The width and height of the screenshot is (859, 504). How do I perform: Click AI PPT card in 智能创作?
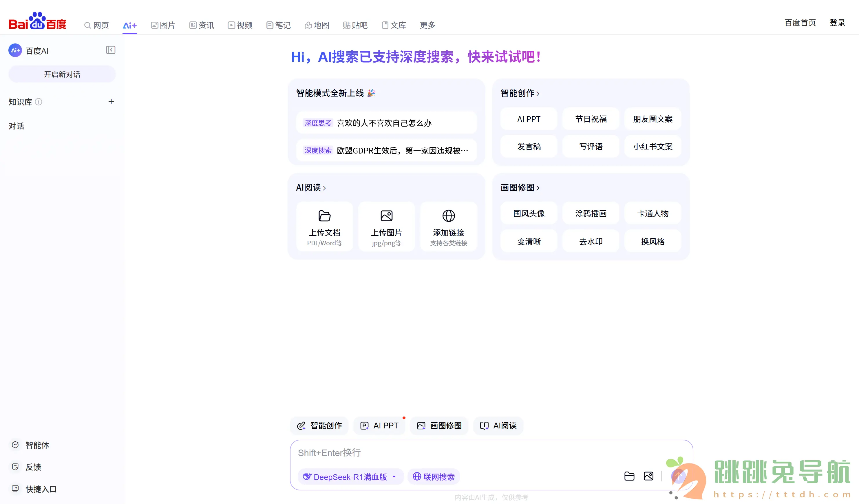click(529, 119)
